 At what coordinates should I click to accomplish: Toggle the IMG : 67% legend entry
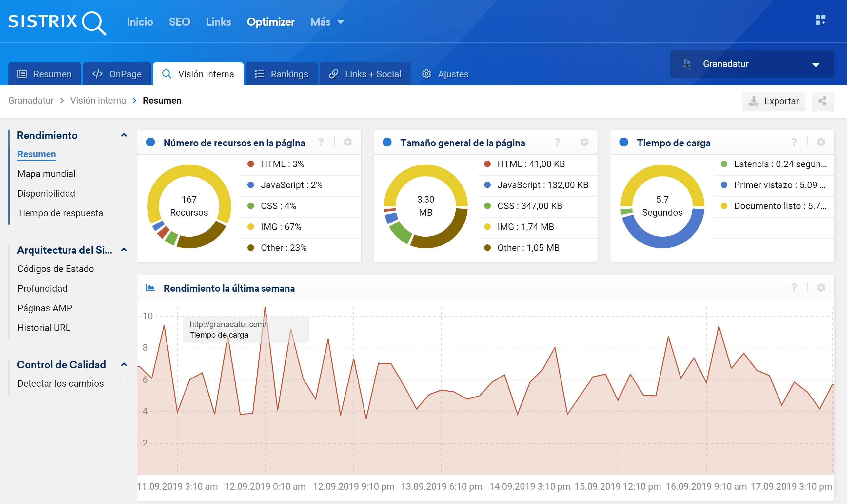(281, 227)
